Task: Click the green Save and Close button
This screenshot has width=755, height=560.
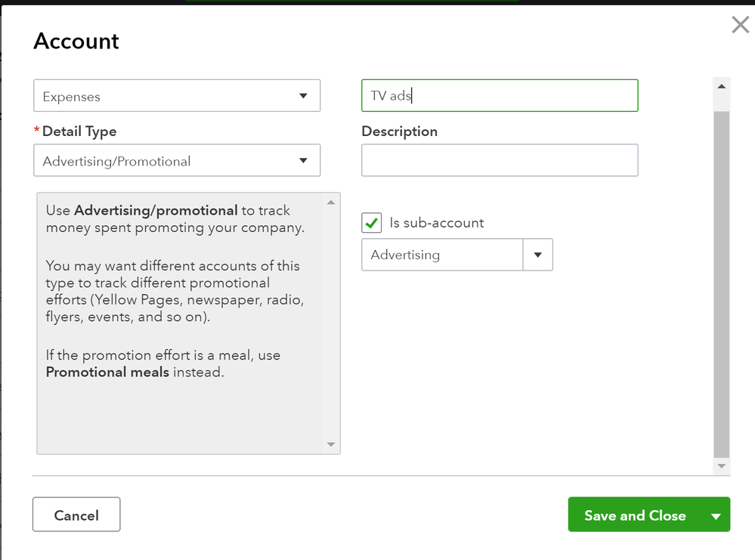Action: [x=635, y=515]
